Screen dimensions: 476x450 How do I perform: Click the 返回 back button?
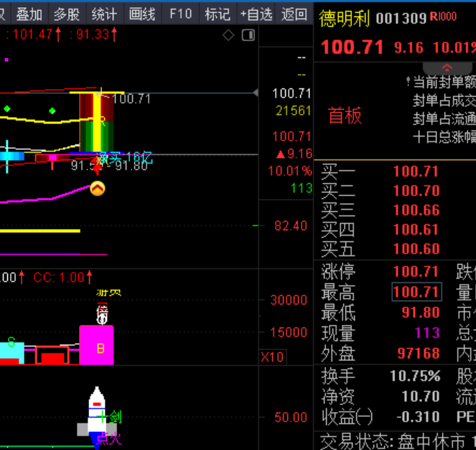click(294, 14)
